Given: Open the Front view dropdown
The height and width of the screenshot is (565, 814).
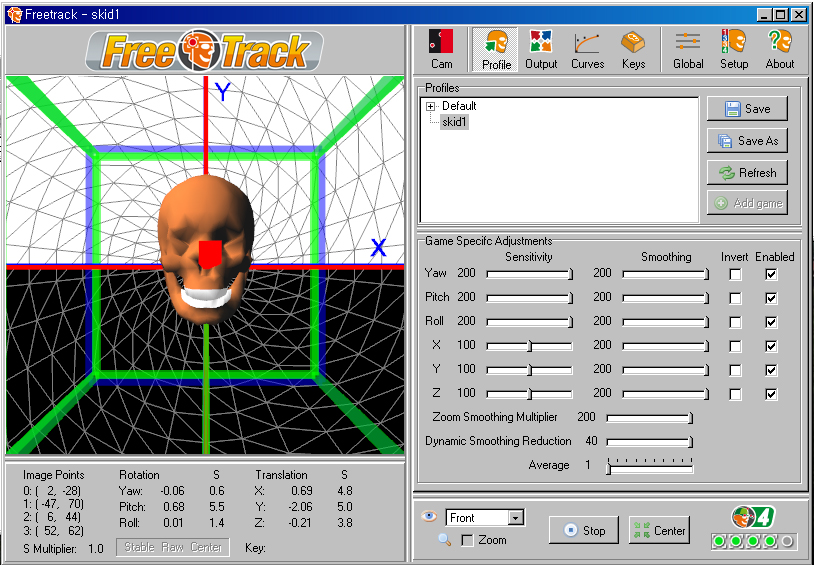Looking at the screenshot, I should click(x=516, y=518).
